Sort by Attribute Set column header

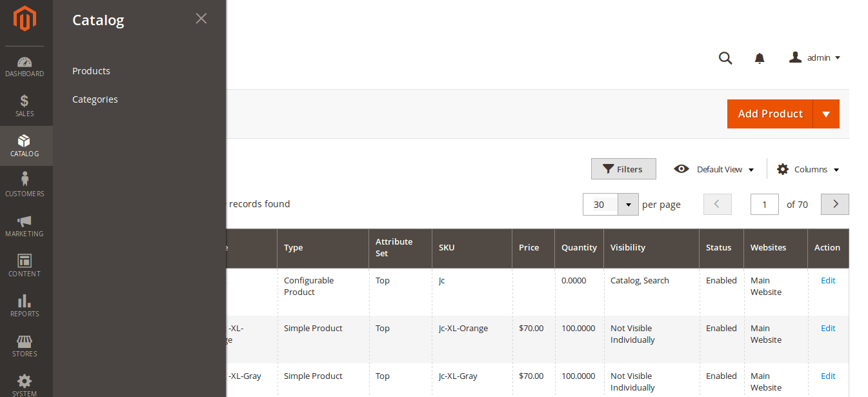pyautogui.click(x=400, y=248)
